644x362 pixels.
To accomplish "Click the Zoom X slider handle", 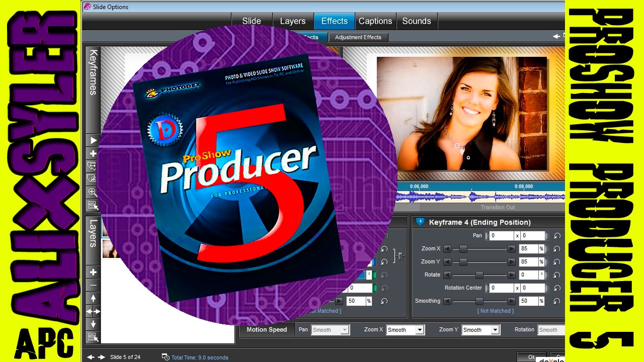I will (463, 248).
